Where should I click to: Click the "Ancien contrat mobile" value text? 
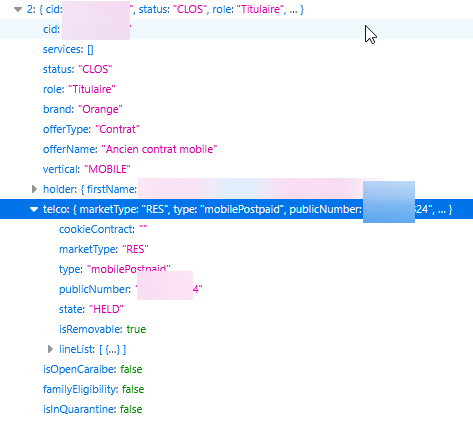click(159, 149)
